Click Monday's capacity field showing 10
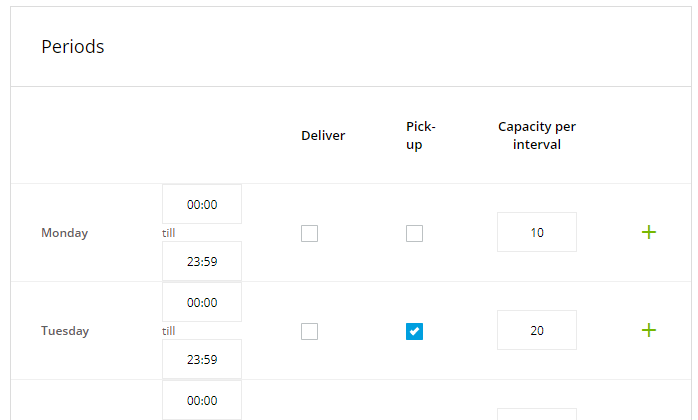 click(x=537, y=232)
